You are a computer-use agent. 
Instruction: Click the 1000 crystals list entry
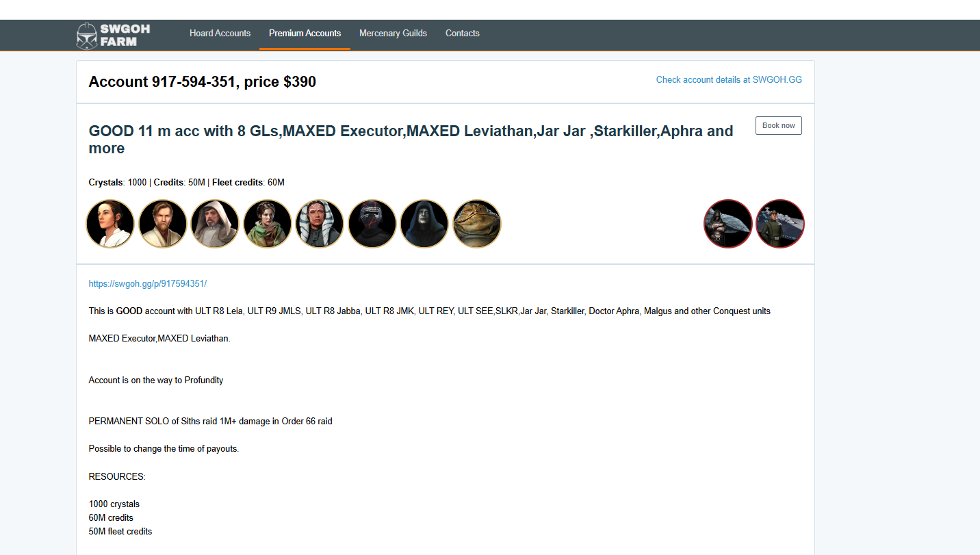pos(114,504)
